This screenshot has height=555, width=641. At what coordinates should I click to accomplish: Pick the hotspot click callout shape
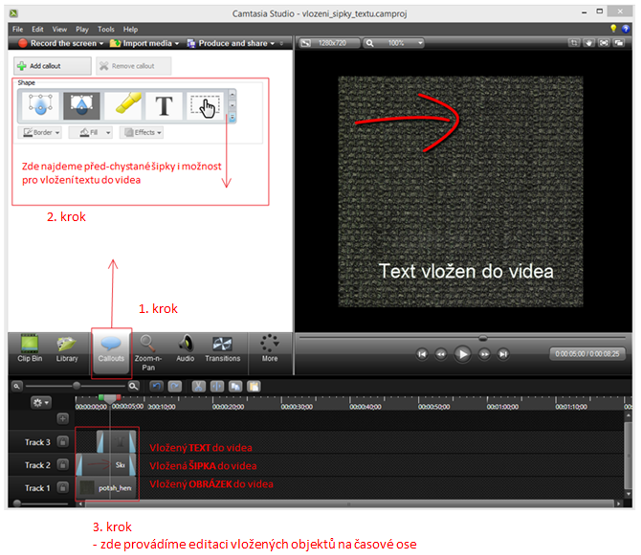[x=205, y=104]
